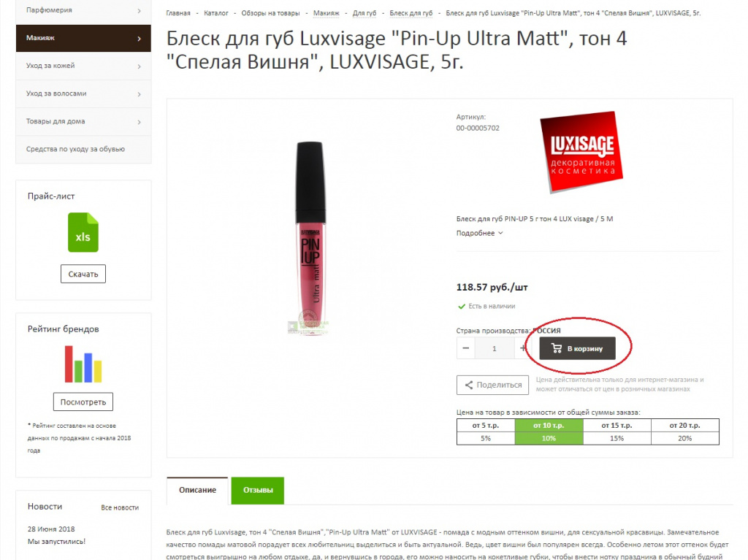Open the brand rating bar chart icon
Image resolution: width=748 pixels, height=560 pixels.
point(83,364)
